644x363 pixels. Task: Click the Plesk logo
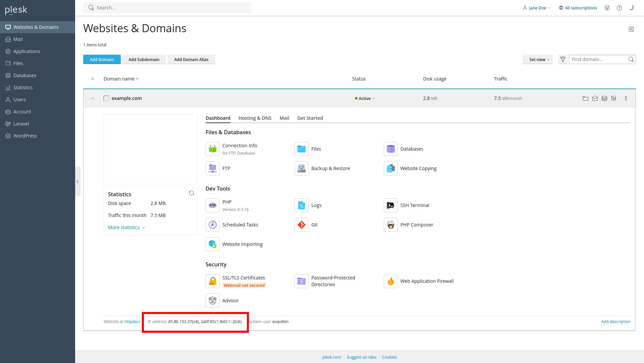[16, 10]
